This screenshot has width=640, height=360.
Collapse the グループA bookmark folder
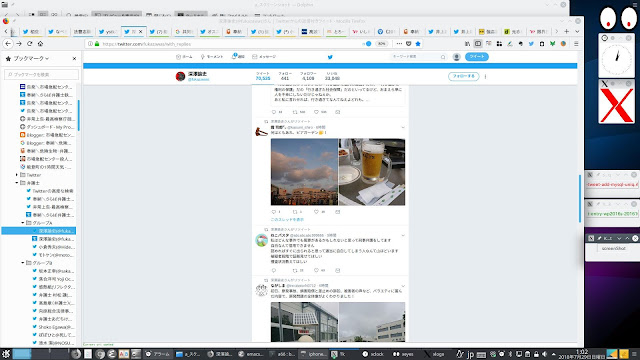tap(23, 223)
